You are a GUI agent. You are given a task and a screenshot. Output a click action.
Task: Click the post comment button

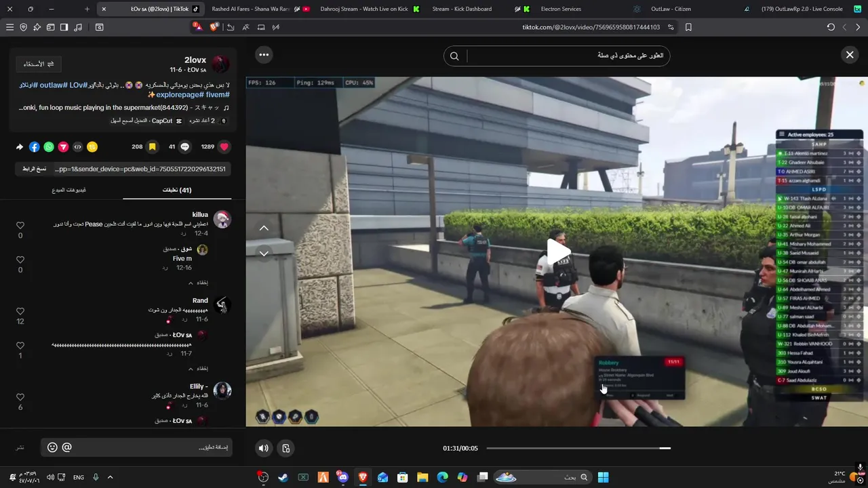point(20,447)
